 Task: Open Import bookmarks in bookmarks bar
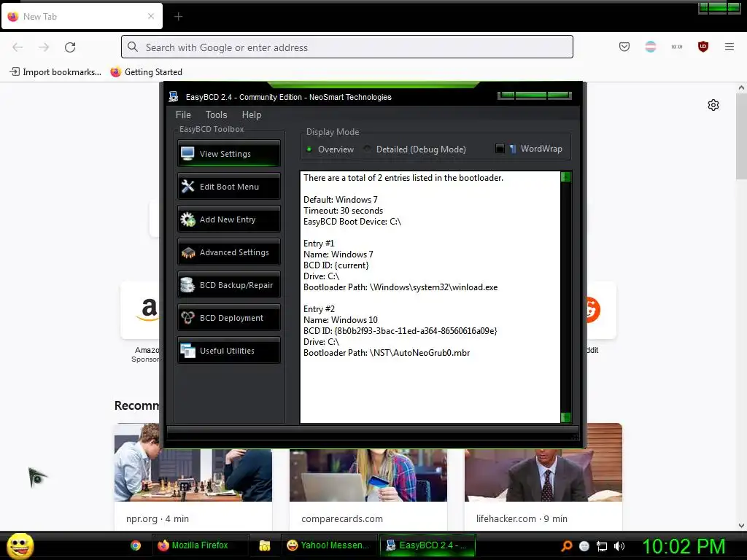tap(55, 72)
